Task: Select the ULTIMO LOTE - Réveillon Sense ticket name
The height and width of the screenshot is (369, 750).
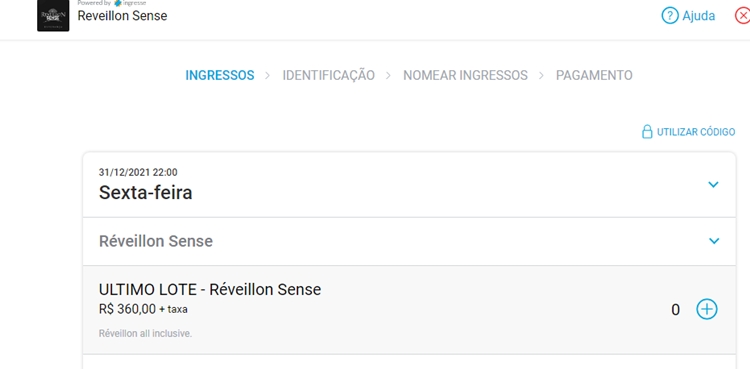Action: click(210, 290)
